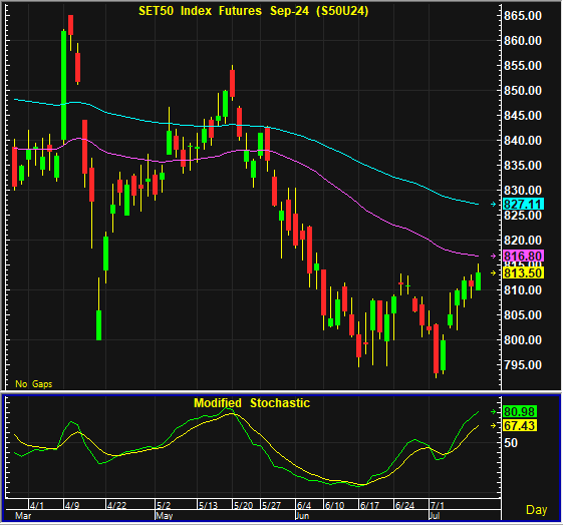Screen dimensions: 563x525
Task: Select the 6/17 date marker
Action: point(369,505)
